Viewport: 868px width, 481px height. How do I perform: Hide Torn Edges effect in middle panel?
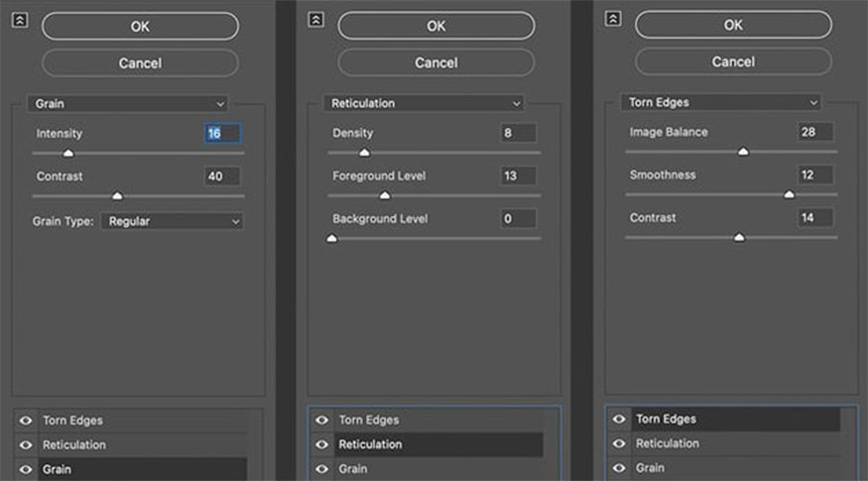(x=321, y=421)
